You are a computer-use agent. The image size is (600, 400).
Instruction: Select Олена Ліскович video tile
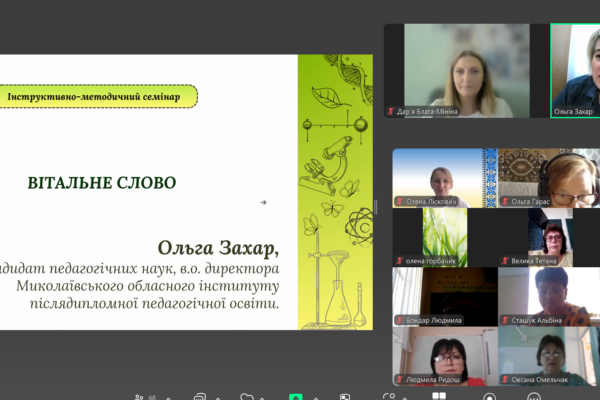click(x=445, y=178)
